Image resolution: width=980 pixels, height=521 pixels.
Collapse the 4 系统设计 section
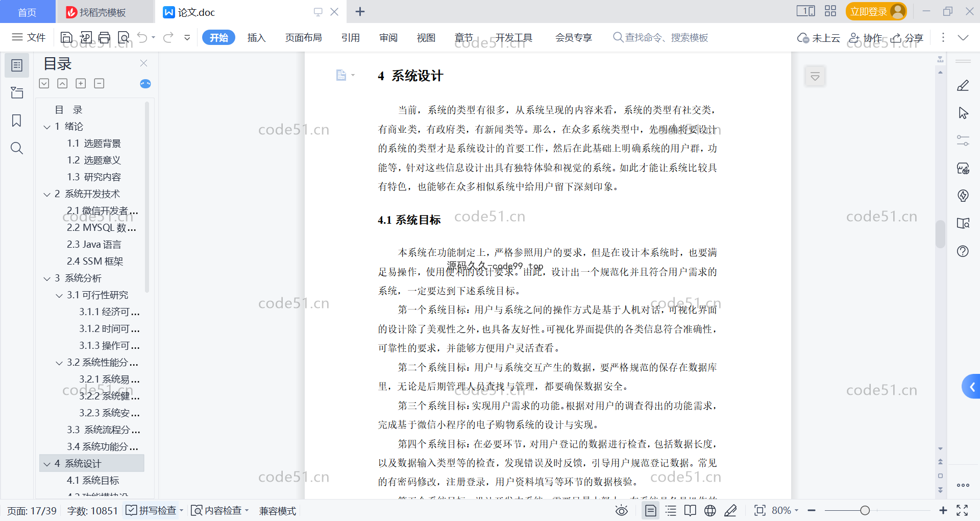47,464
